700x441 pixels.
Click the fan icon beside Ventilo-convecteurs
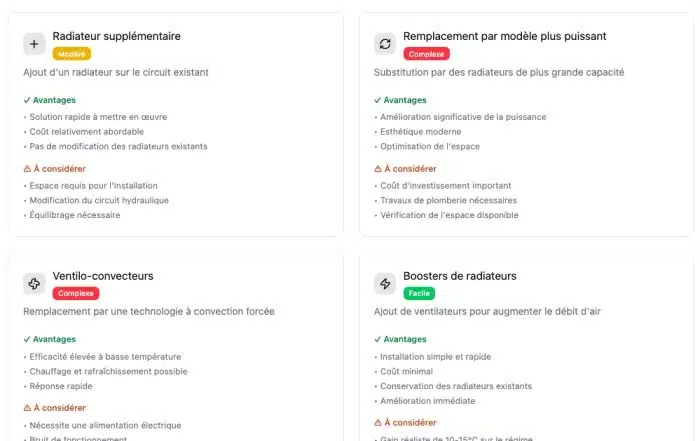(34, 284)
